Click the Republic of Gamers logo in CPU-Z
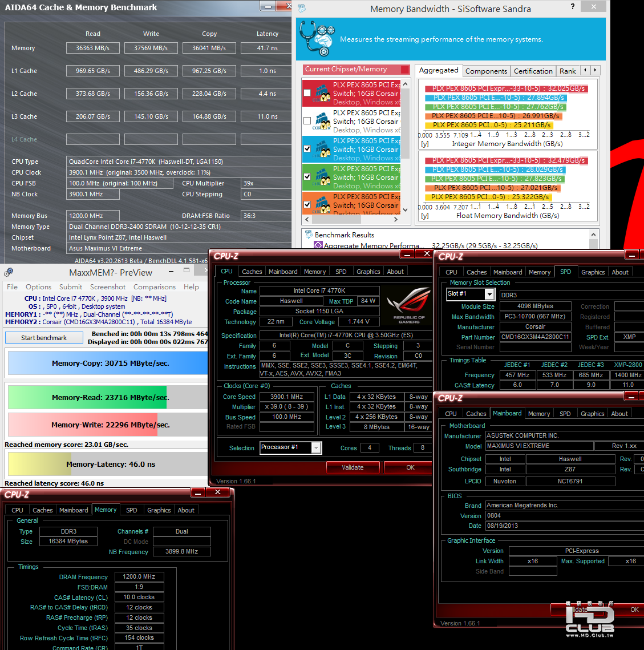Screen dimensions: 644x650 coord(408,305)
